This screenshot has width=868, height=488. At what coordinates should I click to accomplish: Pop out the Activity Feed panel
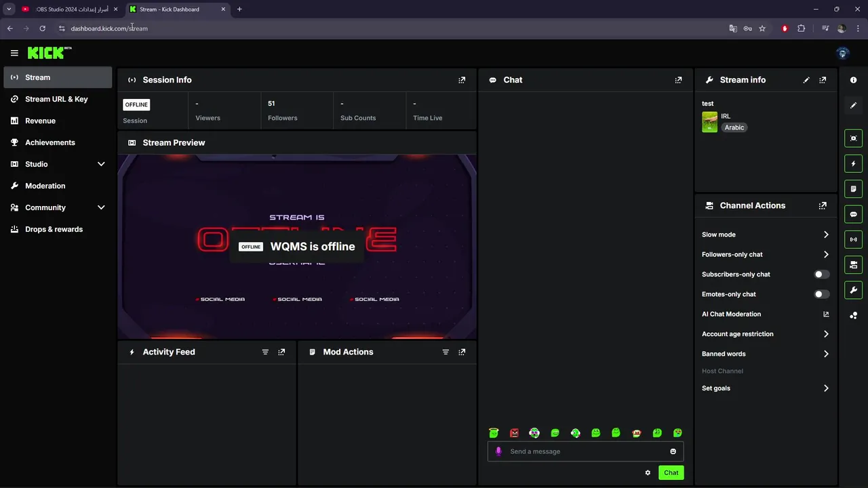[x=281, y=352]
